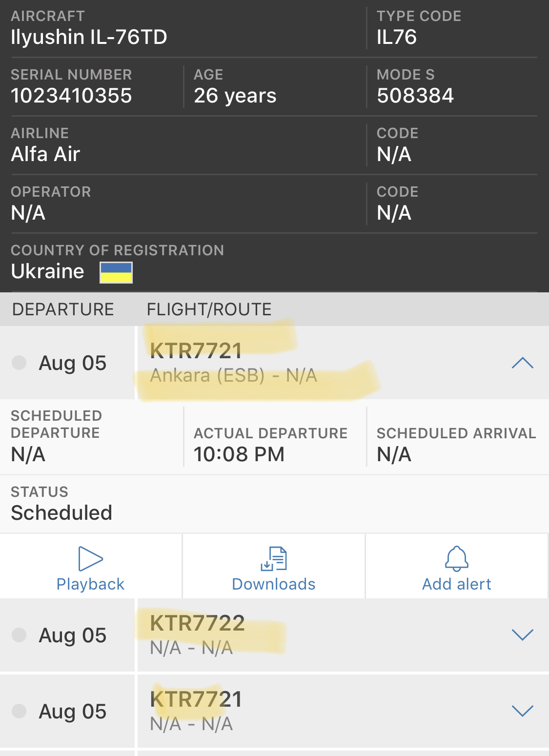Collapse the expanded KTR7721 Ankara flight row
Viewport: 549px width, 756px height.
point(522,363)
